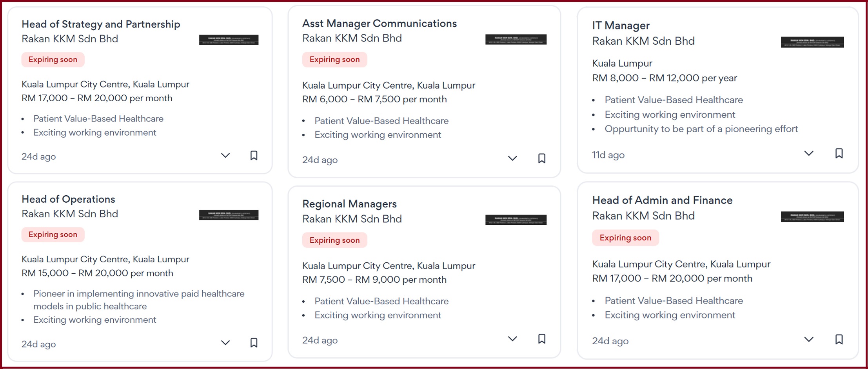Expand the Head of Strategy and Partnership card
The height and width of the screenshot is (369, 868).
(x=225, y=156)
